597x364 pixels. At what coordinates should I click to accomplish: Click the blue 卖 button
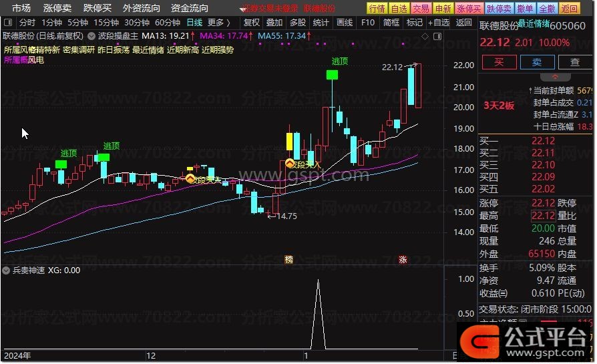(x=537, y=62)
